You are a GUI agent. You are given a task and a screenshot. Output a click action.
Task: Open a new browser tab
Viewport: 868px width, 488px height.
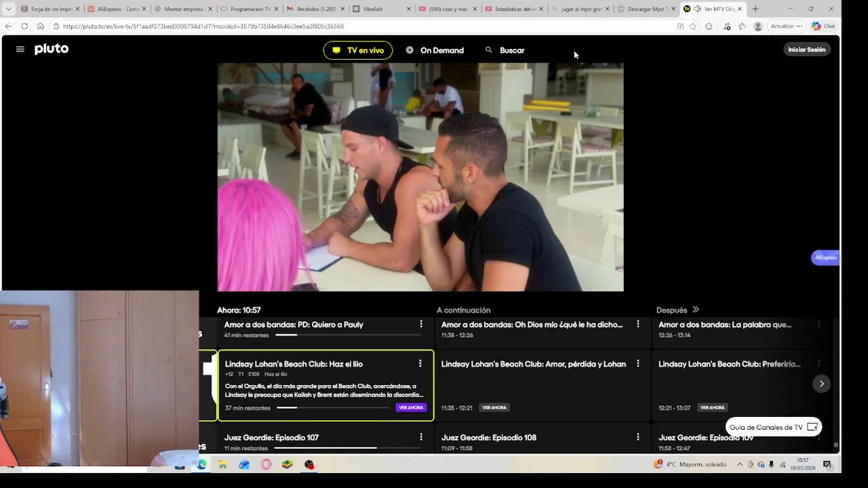point(755,9)
